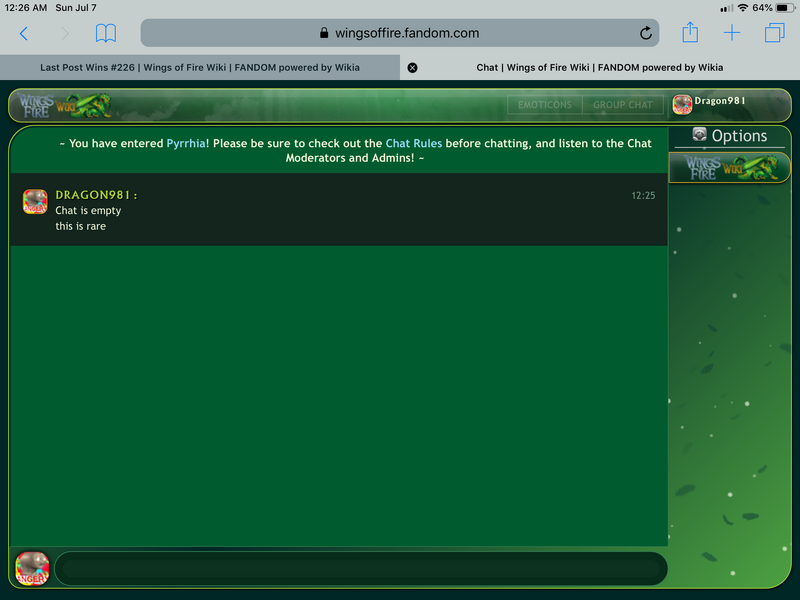Follow the Pyrrhia link in the welcome message
This screenshot has height=600, width=800.
(x=186, y=143)
